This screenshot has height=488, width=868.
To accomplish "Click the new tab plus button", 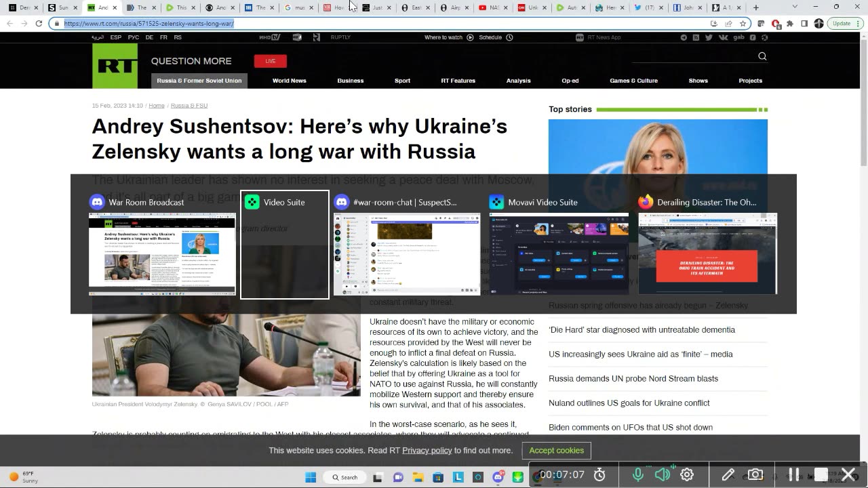I will [755, 7].
